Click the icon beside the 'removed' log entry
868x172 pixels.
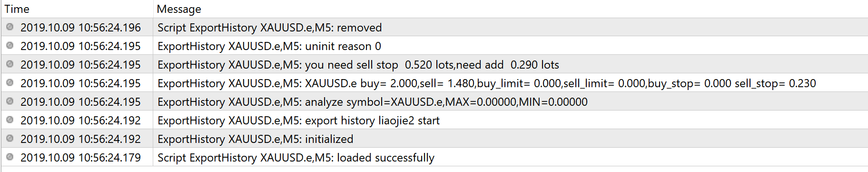[10, 27]
